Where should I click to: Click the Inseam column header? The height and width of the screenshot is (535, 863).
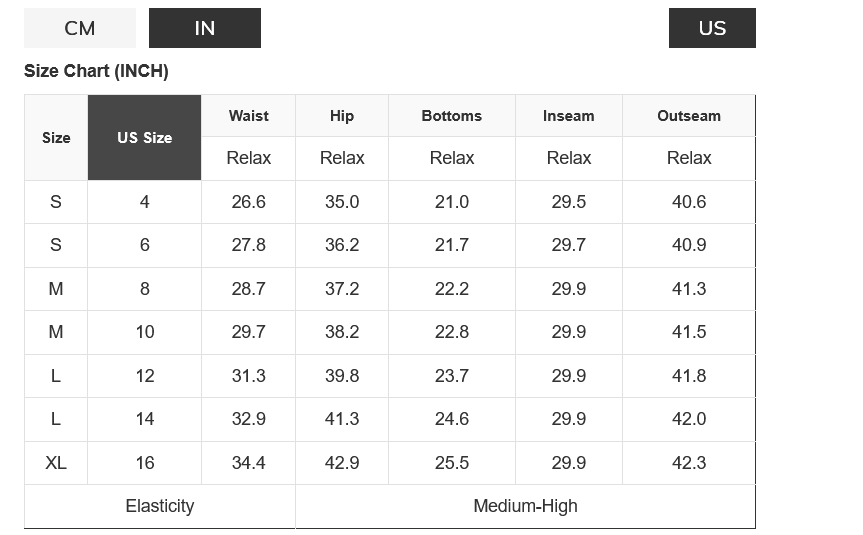pyautogui.click(x=569, y=116)
